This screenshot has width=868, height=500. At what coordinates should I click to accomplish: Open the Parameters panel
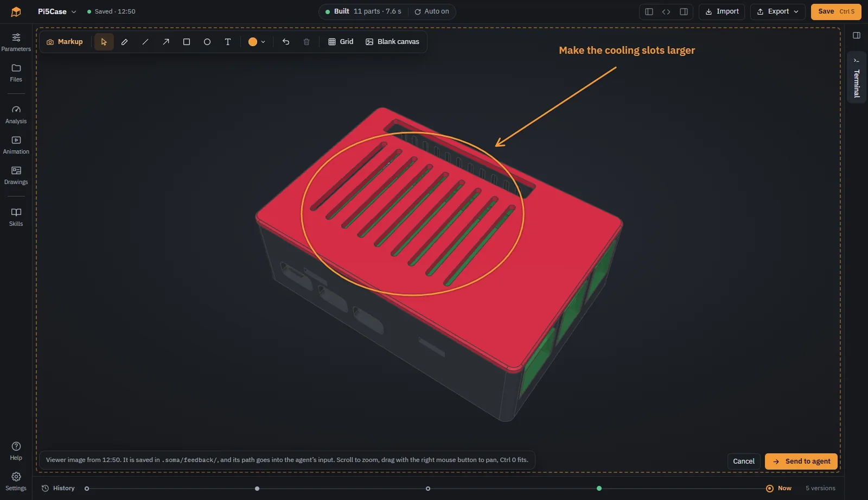click(x=16, y=42)
